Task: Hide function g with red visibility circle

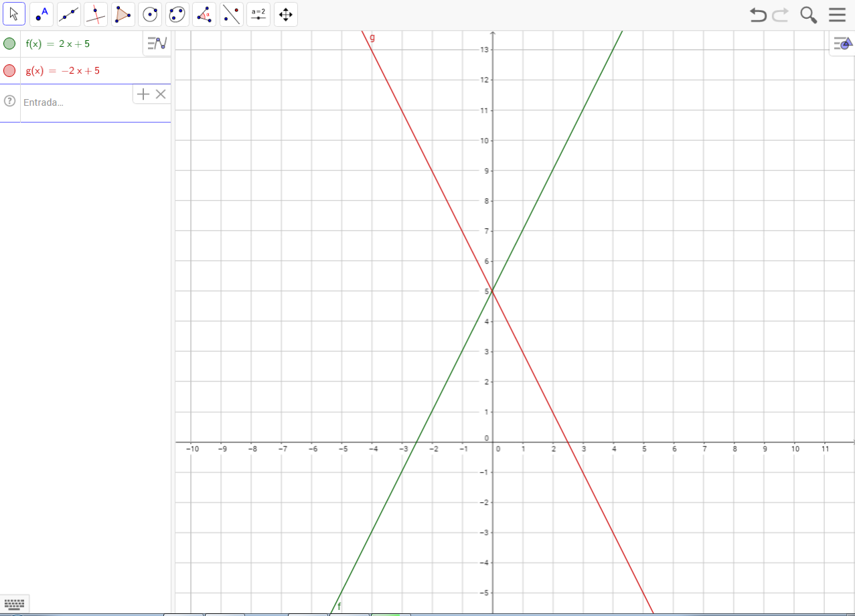Action: point(9,70)
